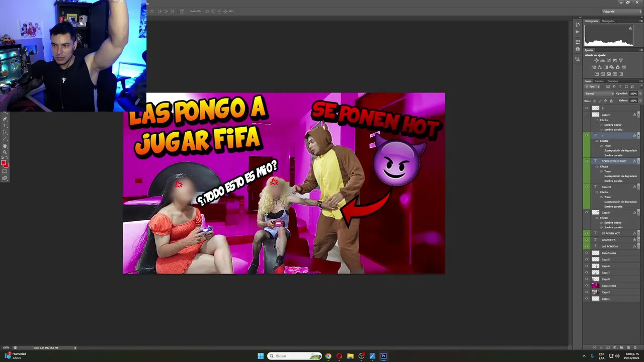Click the delete layer trash icon
Image resolution: width=644 pixels, height=362 pixels.
pos(635,347)
